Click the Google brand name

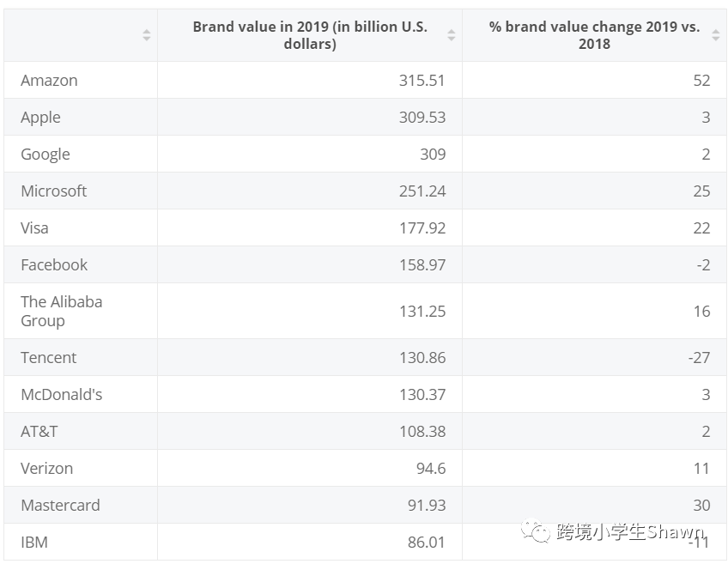[45, 155]
